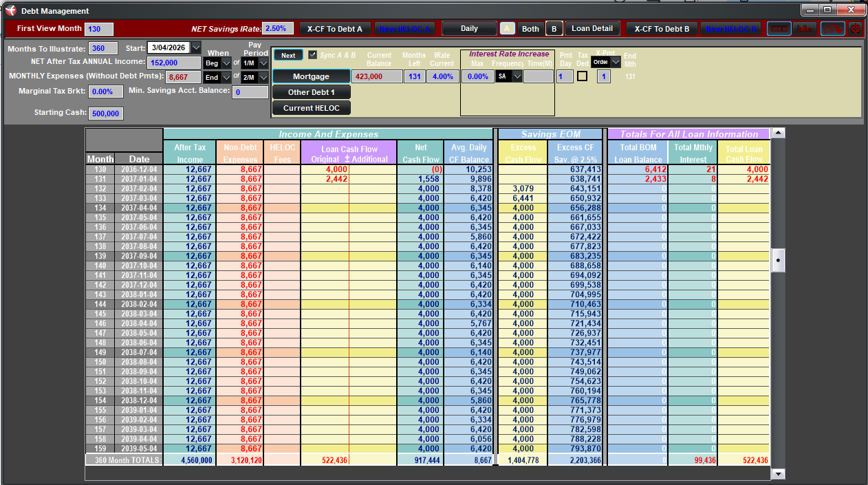Click X-CF To Debt A button
This screenshot has width=868, height=485.
[x=335, y=28]
